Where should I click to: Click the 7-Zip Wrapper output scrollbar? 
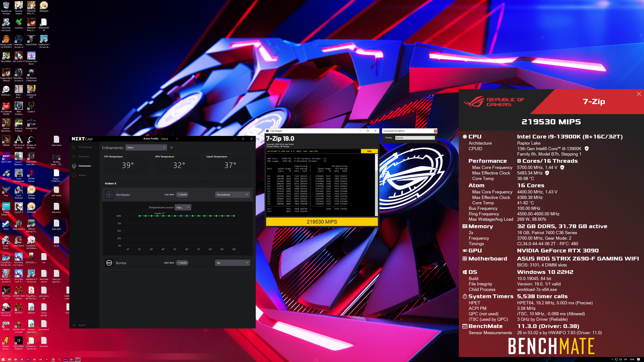(x=376, y=185)
